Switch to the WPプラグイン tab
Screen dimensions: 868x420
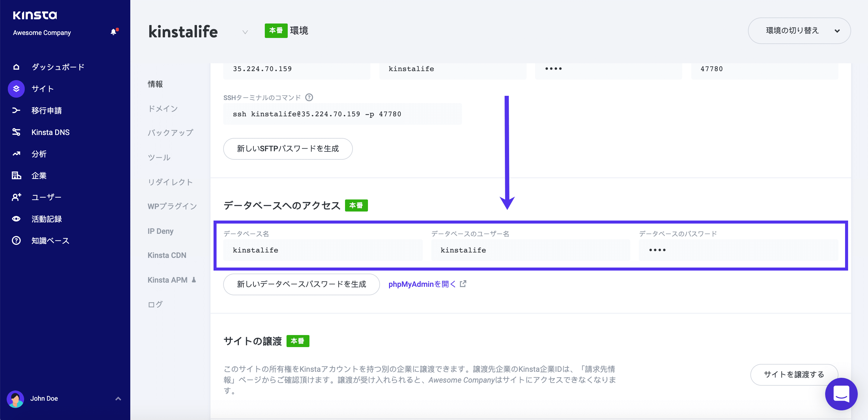pos(172,206)
